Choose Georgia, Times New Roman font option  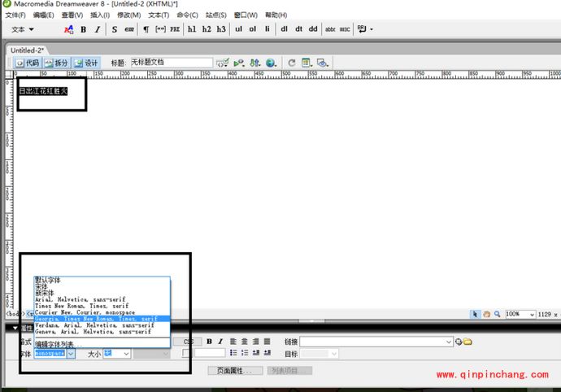coord(96,319)
